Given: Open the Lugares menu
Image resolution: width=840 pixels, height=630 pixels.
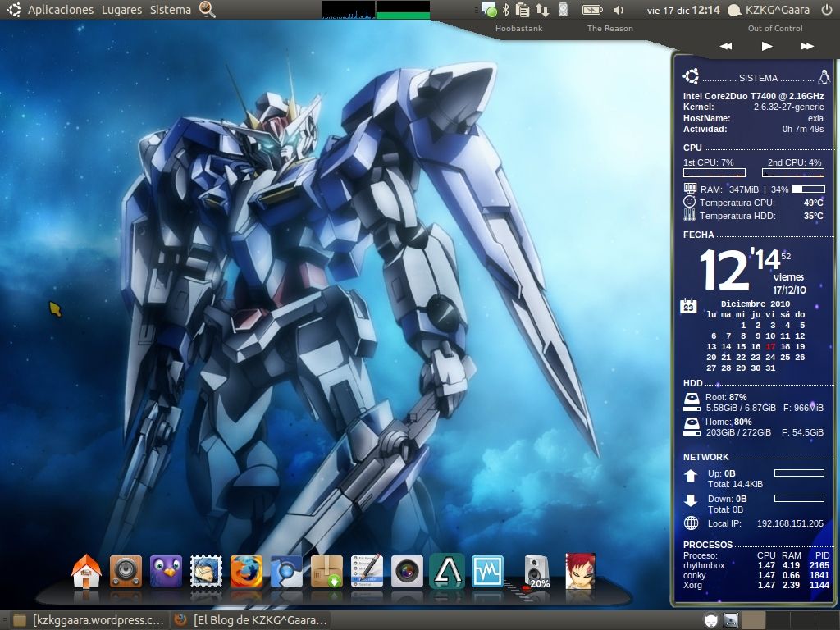Looking at the screenshot, I should [x=121, y=10].
